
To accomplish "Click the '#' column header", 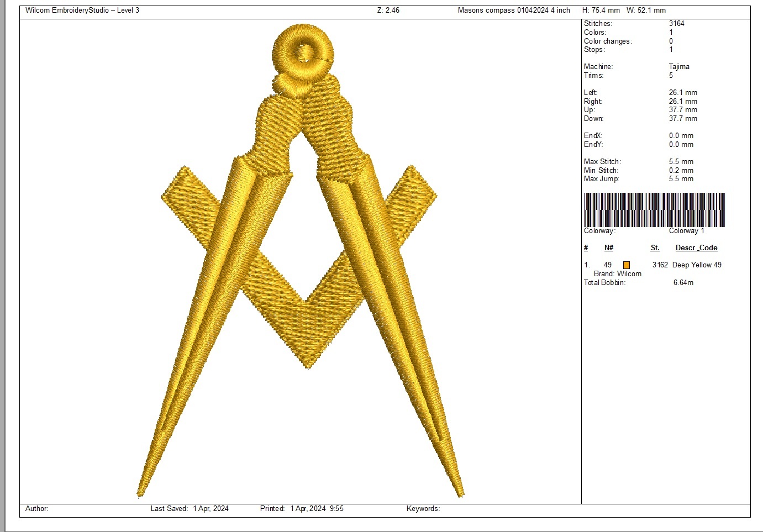I will 586,248.
